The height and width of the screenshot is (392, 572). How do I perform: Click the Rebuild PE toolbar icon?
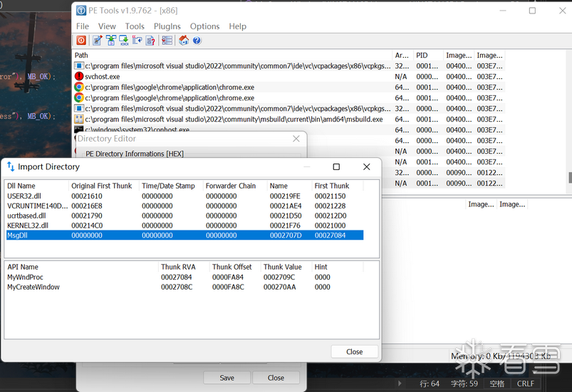click(x=111, y=41)
